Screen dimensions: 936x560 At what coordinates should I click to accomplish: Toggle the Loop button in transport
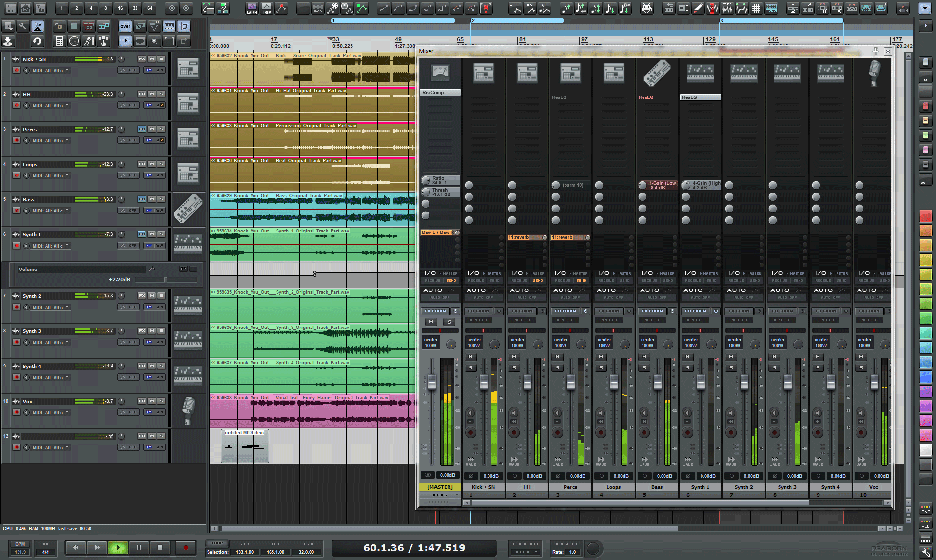pos(217,543)
